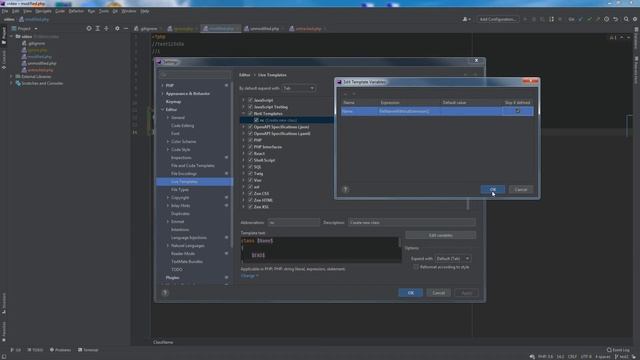Open the Window menu

point(129,11)
